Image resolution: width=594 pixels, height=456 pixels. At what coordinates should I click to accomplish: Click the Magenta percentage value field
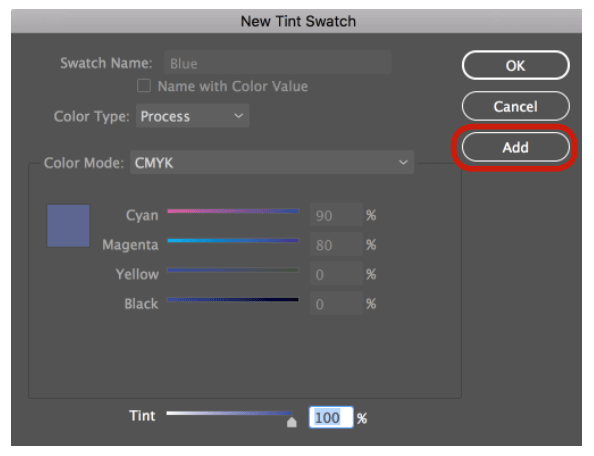coord(336,244)
